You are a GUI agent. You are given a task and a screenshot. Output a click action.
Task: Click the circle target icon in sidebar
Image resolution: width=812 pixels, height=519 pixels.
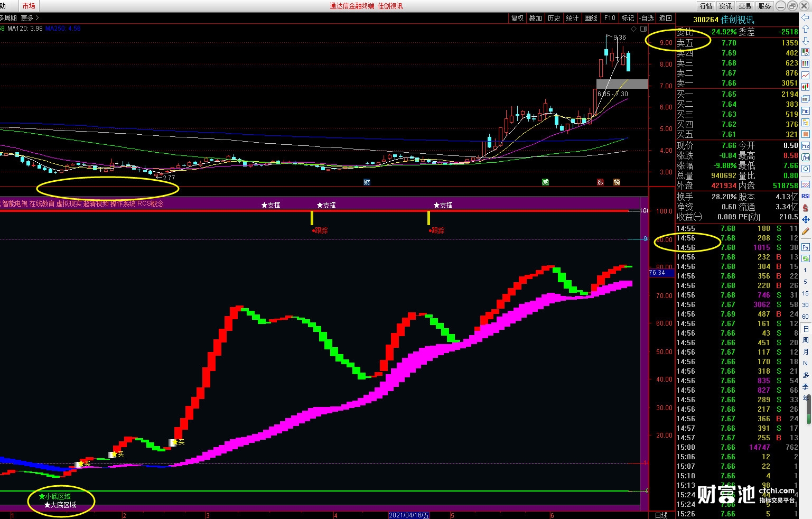coord(806,169)
